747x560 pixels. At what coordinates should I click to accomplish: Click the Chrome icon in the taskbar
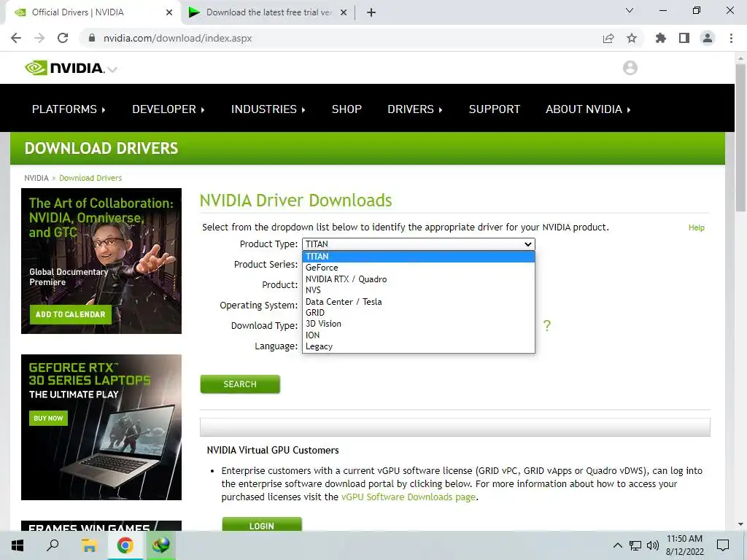[x=125, y=545]
